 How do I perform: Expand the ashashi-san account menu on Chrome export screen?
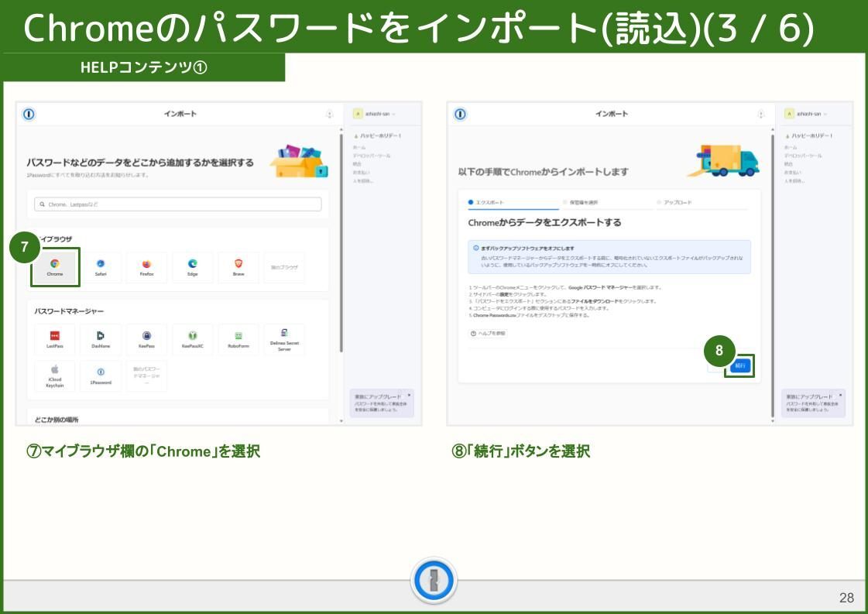806,114
